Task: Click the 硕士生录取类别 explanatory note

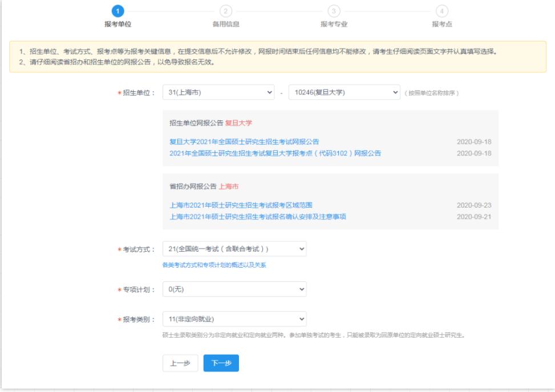Action: [314, 335]
